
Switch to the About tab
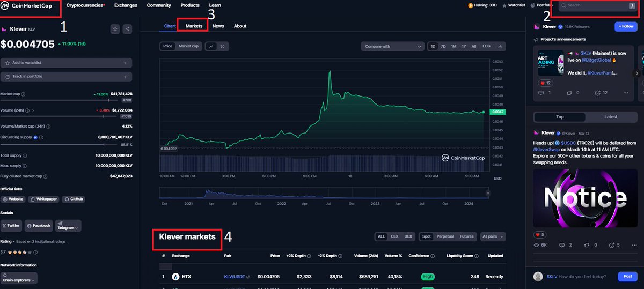point(240,26)
